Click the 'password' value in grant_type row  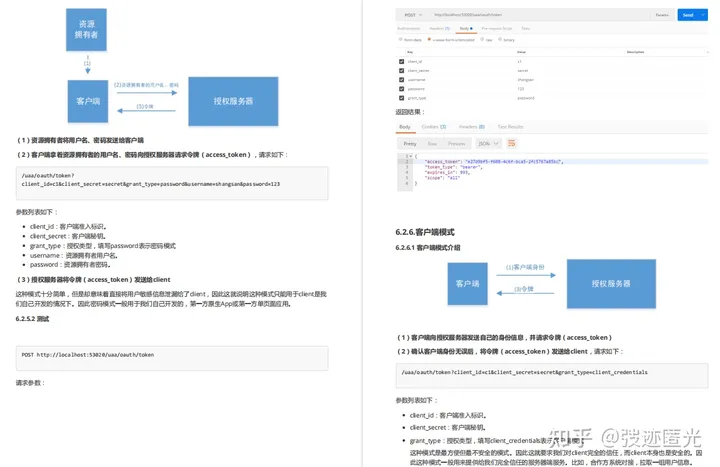pos(526,98)
